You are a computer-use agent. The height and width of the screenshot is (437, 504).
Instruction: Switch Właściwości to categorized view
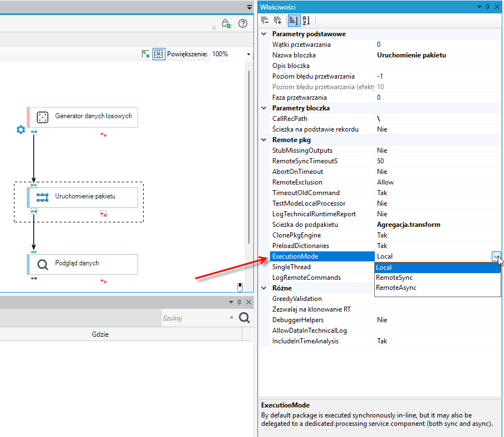pyautogui.click(x=294, y=21)
